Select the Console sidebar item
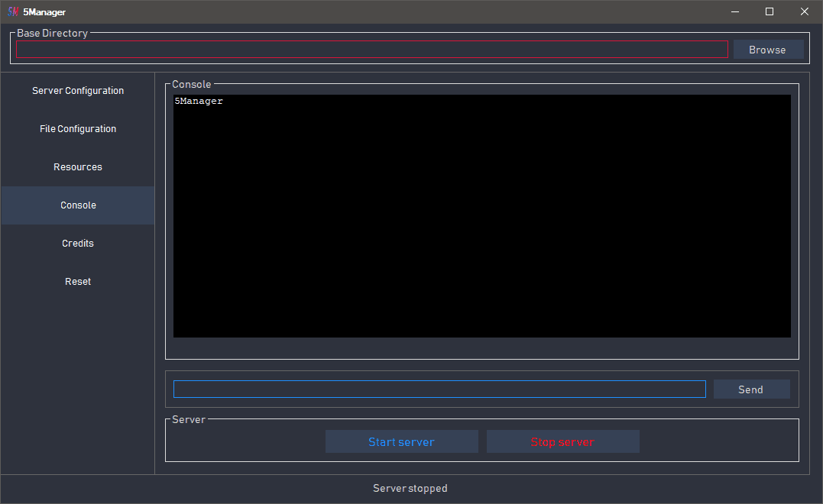The height and width of the screenshot is (504, 823). pos(78,205)
